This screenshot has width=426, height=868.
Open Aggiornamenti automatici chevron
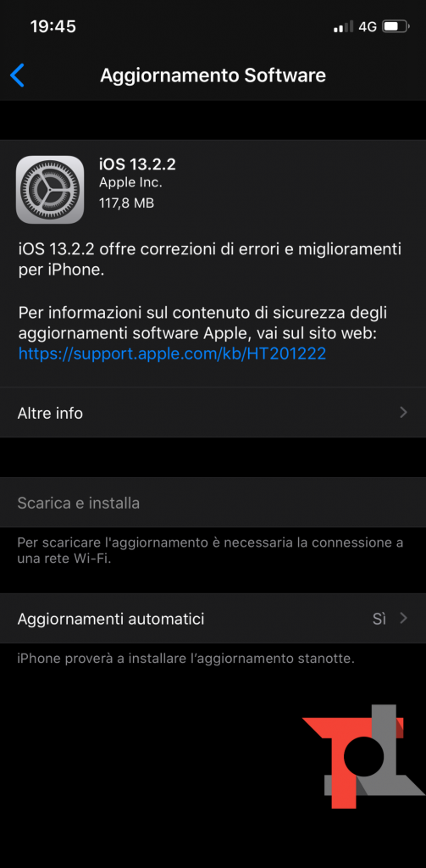[403, 618]
